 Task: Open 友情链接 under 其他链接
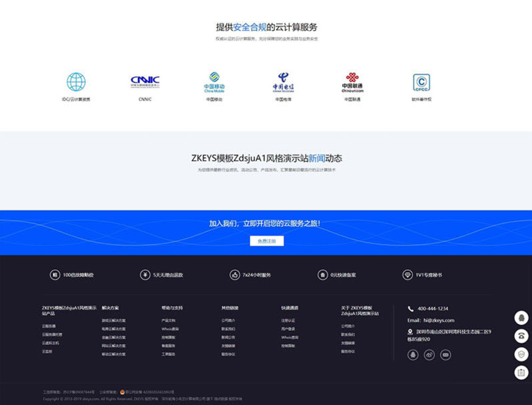tap(228, 346)
